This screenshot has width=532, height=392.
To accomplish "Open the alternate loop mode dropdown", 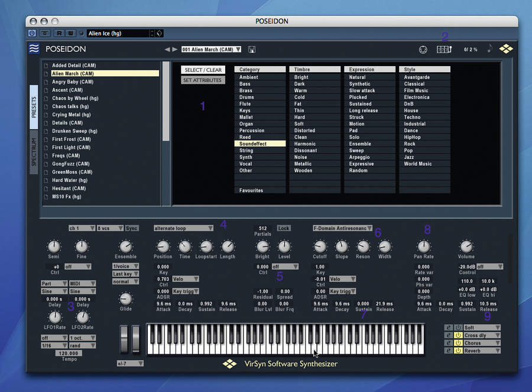I will click(183, 228).
